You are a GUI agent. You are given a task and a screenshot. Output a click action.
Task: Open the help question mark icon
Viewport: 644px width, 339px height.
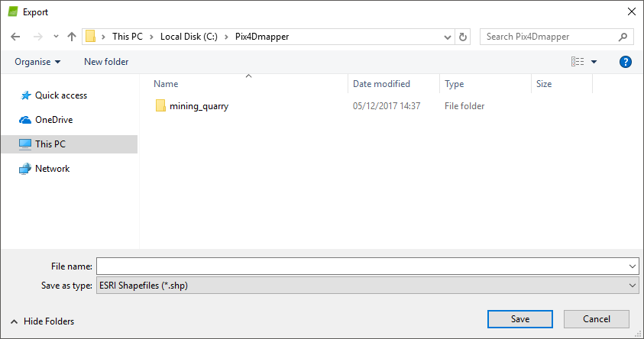(x=625, y=62)
